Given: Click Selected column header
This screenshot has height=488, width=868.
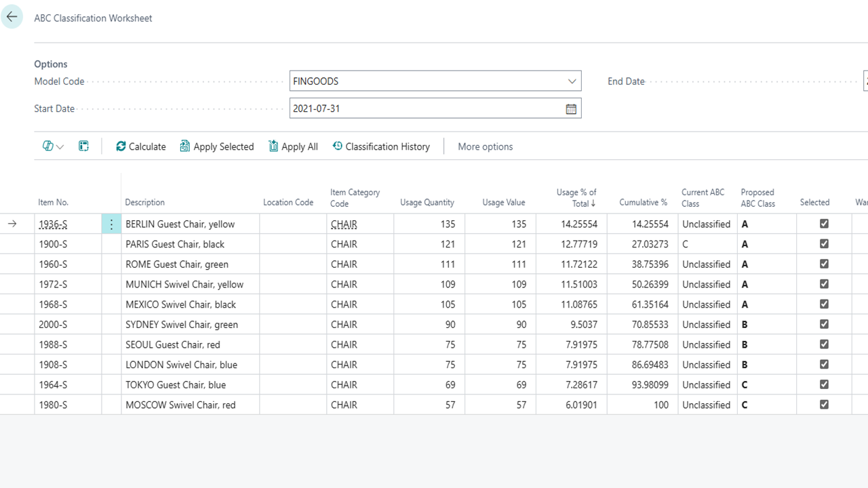Looking at the screenshot, I should click(x=814, y=203).
